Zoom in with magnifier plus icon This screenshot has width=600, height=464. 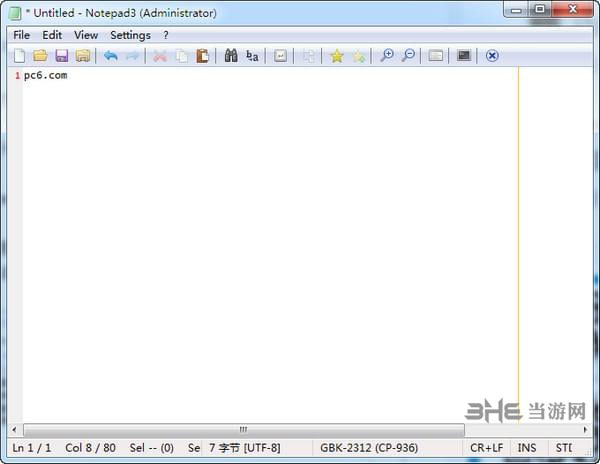pos(386,56)
